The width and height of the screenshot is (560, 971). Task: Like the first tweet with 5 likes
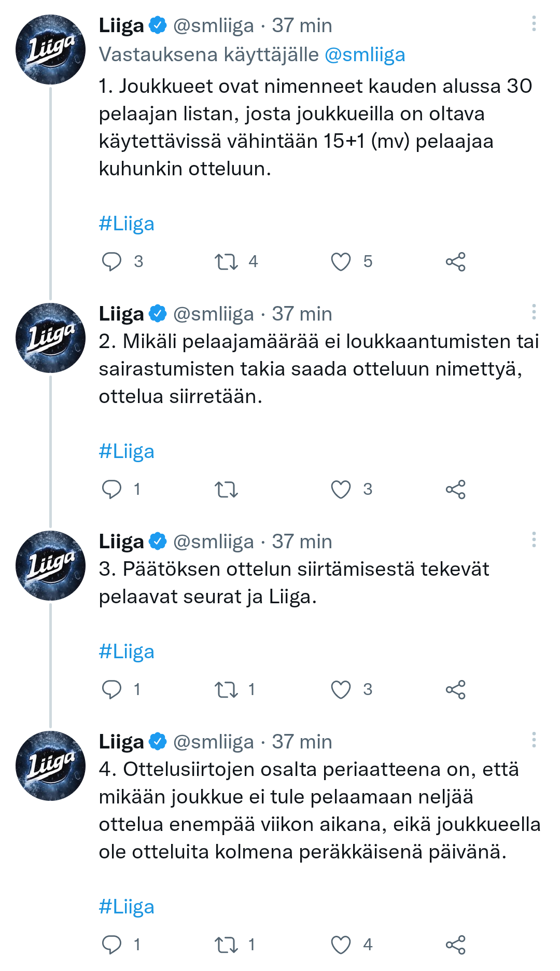point(341,261)
